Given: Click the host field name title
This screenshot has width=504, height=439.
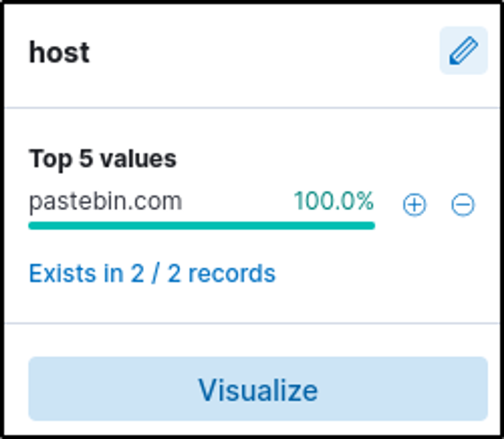Looking at the screenshot, I should click(x=60, y=52).
